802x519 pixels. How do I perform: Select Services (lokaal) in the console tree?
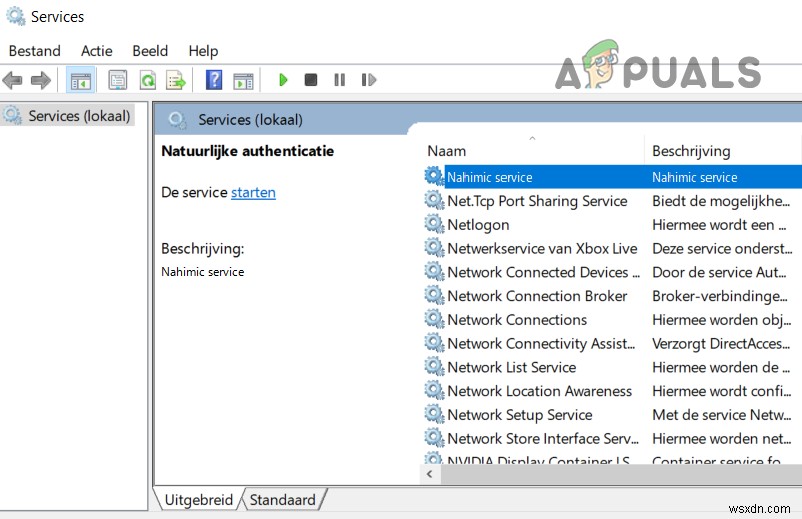(79, 116)
